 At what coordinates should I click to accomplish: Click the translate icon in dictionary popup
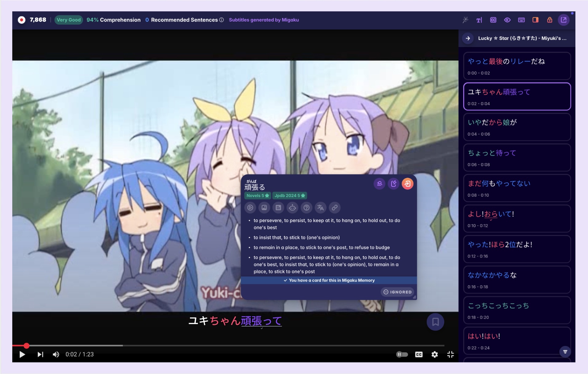coord(320,208)
